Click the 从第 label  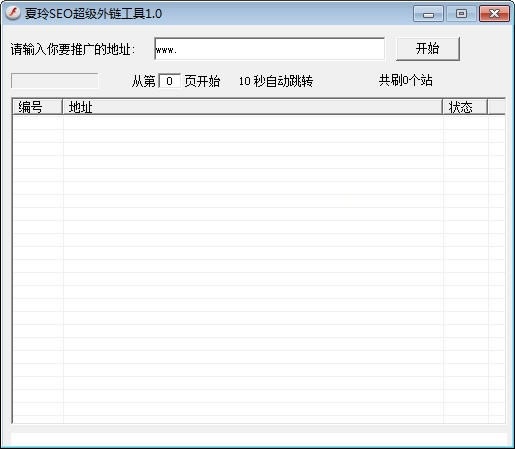(143, 81)
